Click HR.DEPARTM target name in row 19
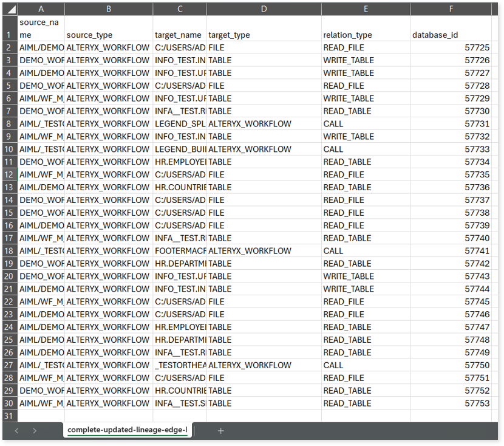The height and width of the screenshot is (446, 504). pos(180,264)
